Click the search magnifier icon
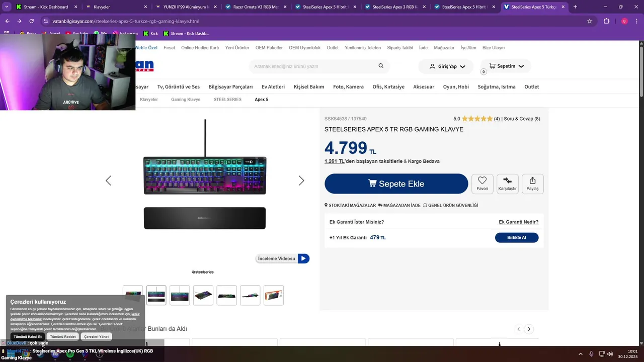Image resolution: width=644 pixels, height=362 pixels. (381, 66)
